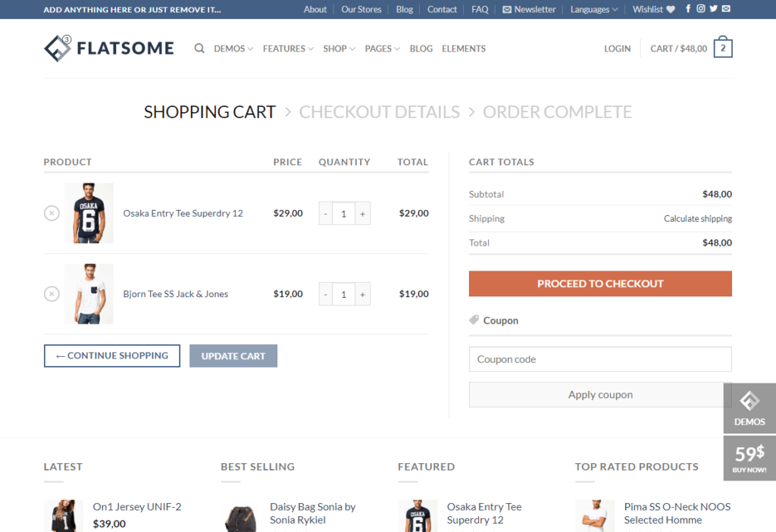Screen dimensions: 776x532
Task: Click Bjorn Tee cart thumbnail
Action: pyautogui.click(x=89, y=294)
